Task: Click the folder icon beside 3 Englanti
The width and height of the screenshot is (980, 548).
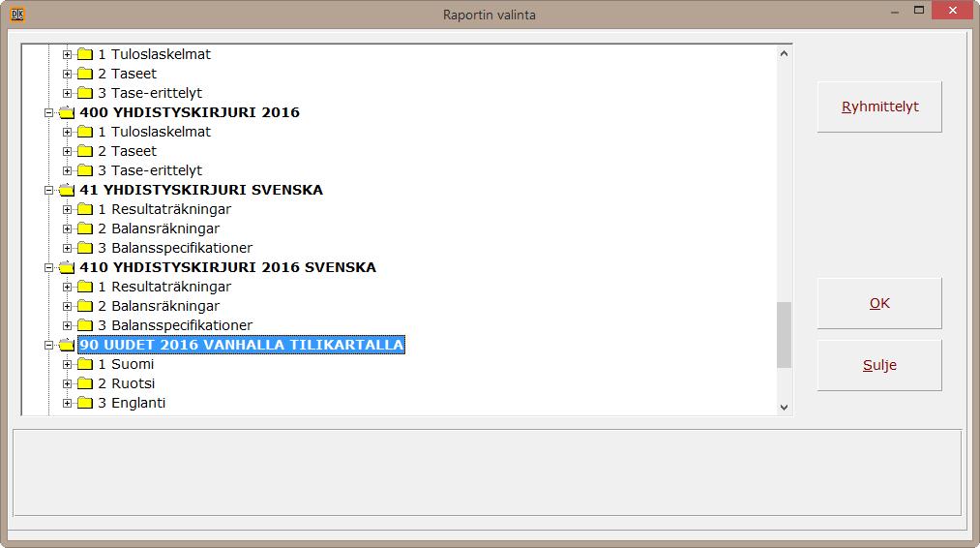Action: coord(85,403)
